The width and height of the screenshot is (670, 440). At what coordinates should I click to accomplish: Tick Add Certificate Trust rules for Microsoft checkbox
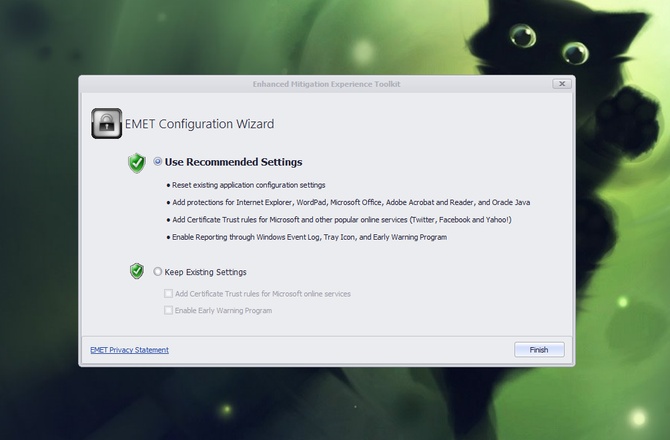coord(168,294)
